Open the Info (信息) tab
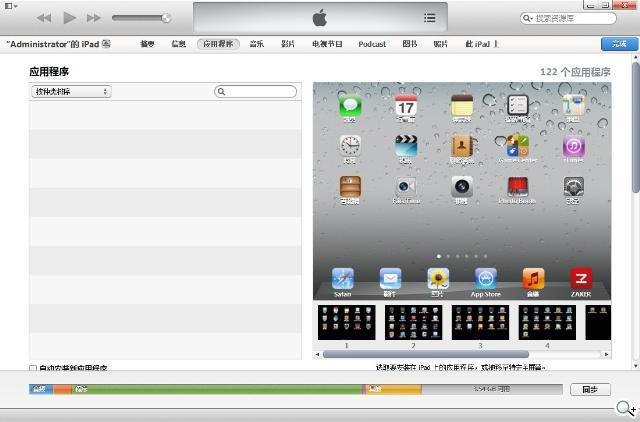 [x=178, y=44]
